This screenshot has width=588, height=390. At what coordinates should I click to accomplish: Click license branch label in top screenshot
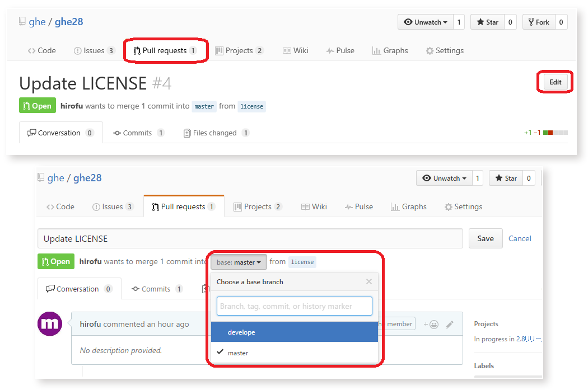(251, 106)
